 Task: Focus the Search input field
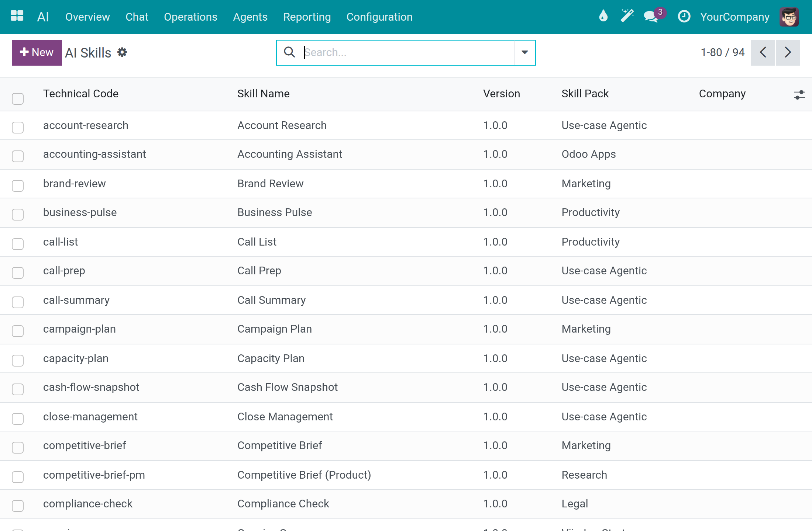408,52
